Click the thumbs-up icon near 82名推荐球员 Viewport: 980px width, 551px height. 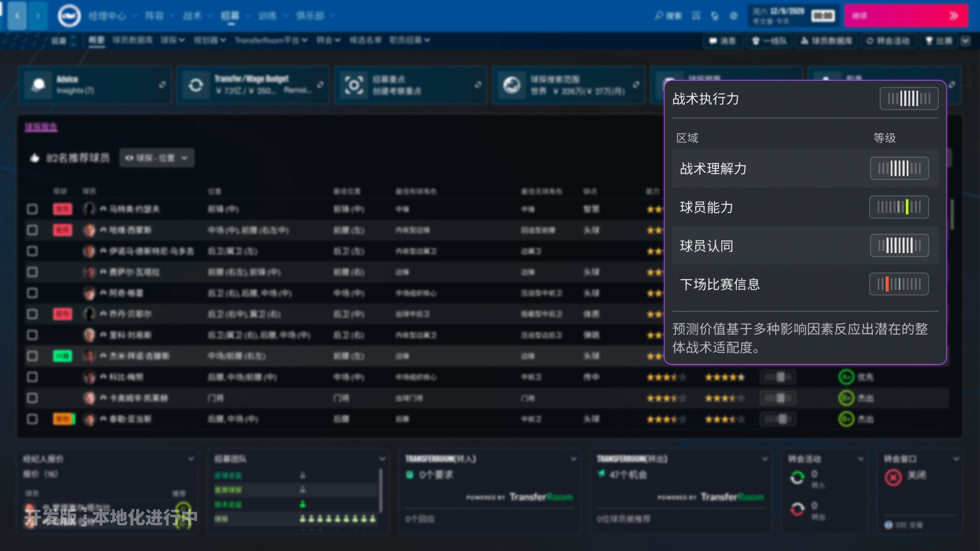tap(35, 158)
